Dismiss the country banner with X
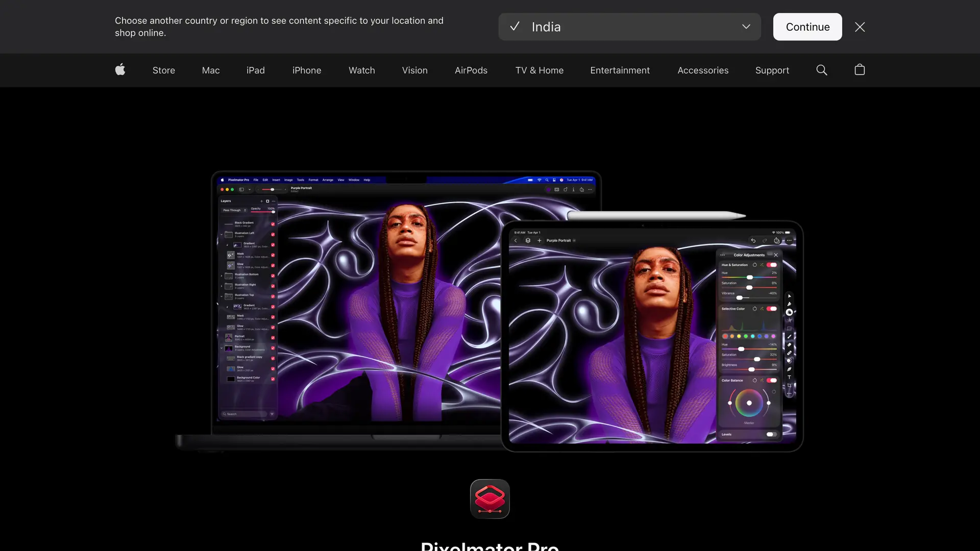The height and width of the screenshot is (551, 980). (x=860, y=27)
